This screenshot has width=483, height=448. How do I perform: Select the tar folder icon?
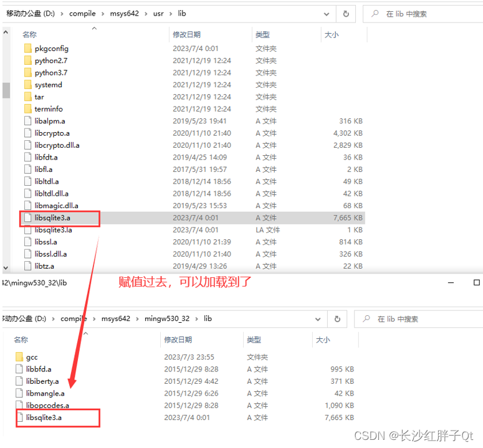27,97
